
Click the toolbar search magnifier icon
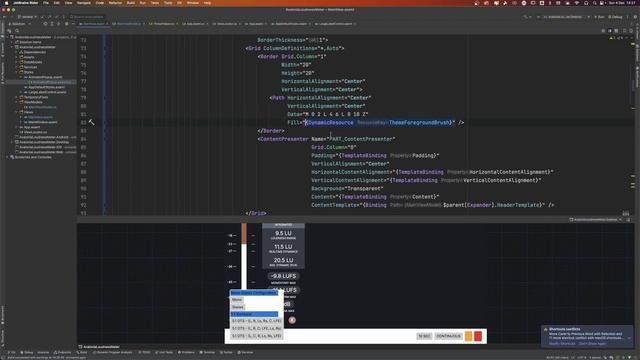(525, 17)
